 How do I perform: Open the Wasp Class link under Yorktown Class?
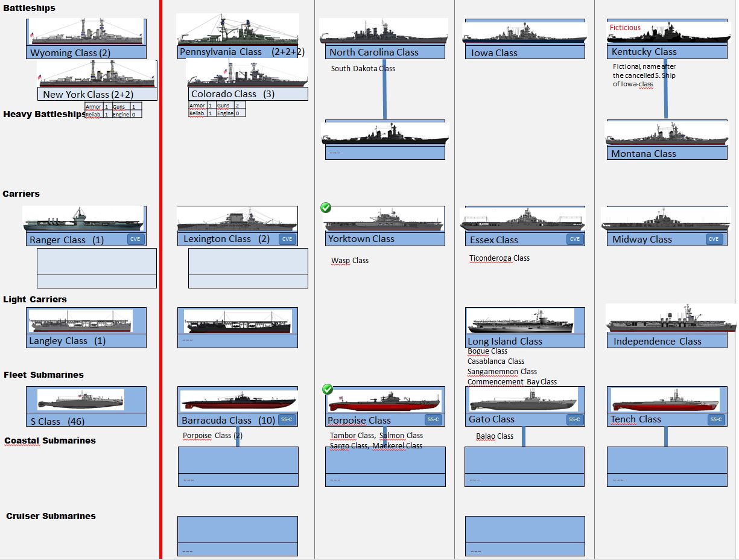349,260
